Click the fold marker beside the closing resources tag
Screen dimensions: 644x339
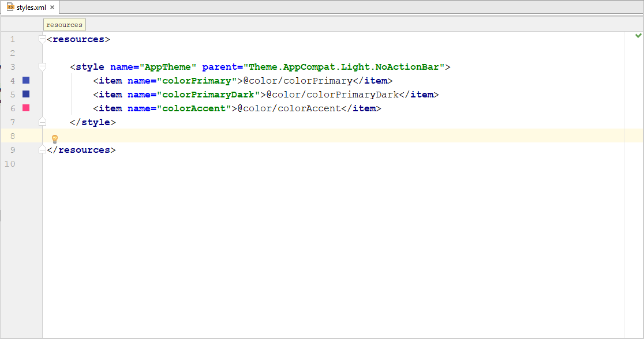pos(42,149)
